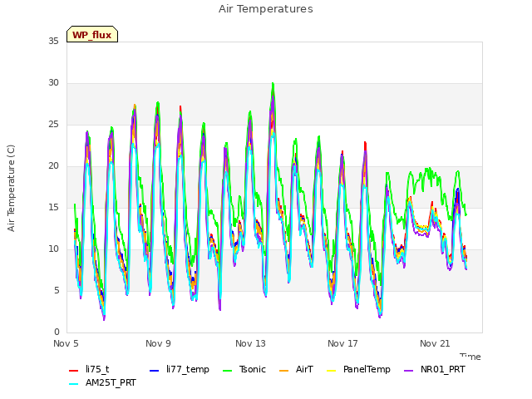This screenshot has height=399, width=532.
Task: Click the Nov 9 x-axis label
Action: (x=158, y=343)
